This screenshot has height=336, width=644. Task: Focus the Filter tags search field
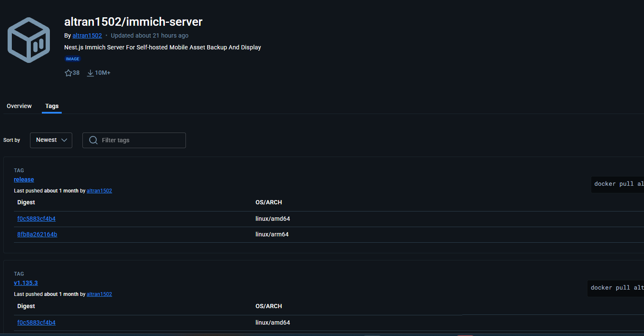point(134,140)
